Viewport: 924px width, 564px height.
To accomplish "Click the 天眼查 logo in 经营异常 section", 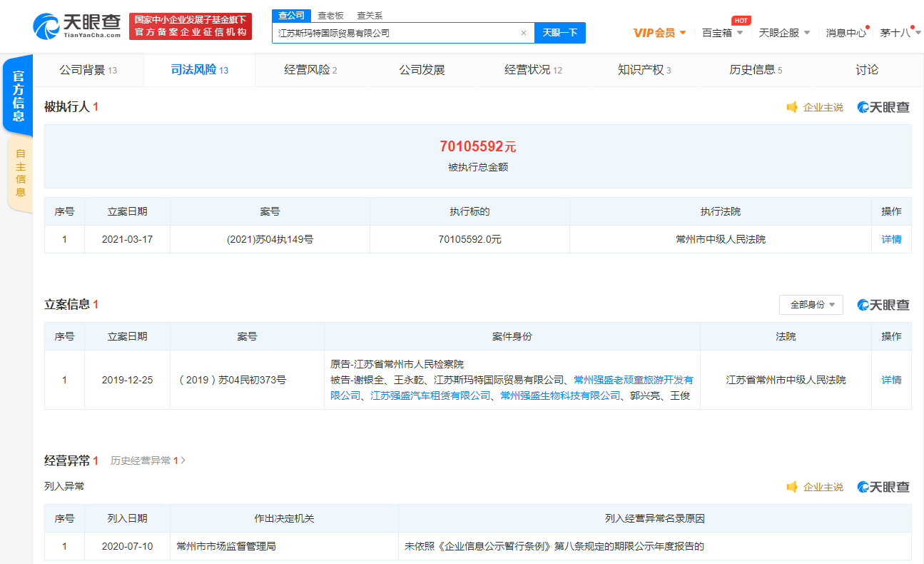I will (883, 487).
